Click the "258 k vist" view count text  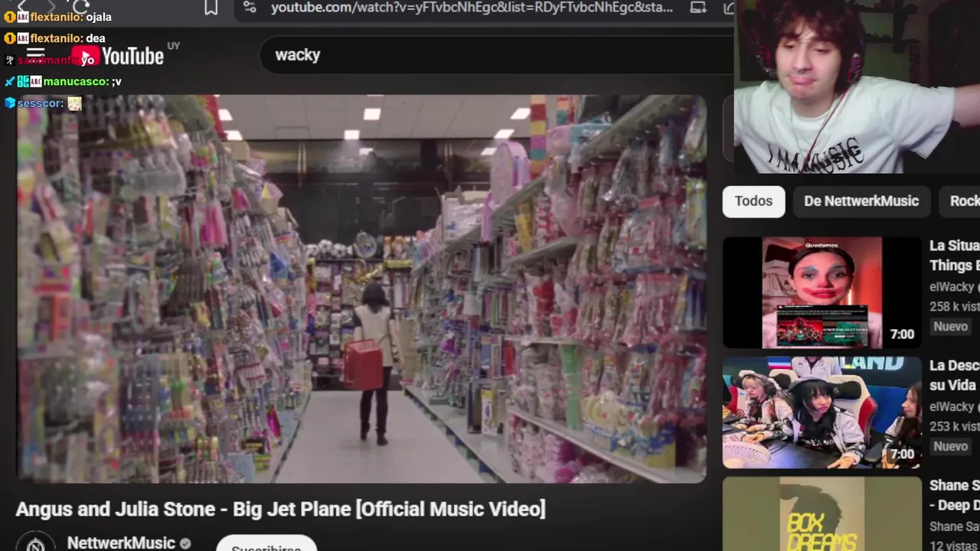[954, 306]
